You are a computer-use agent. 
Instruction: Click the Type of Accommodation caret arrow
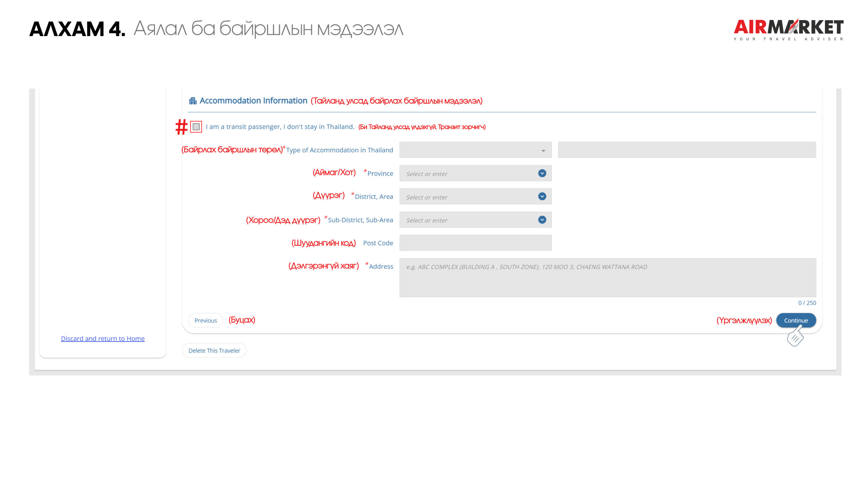click(543, 151)
